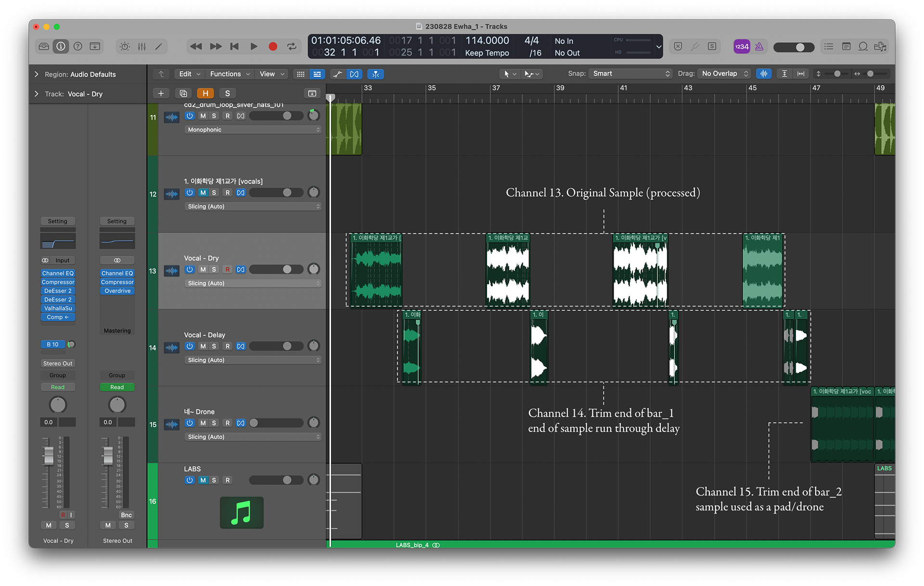
Task: Open the Drag No Overlap dropdown
Action: pyautogui.click(x=725, y=74)
